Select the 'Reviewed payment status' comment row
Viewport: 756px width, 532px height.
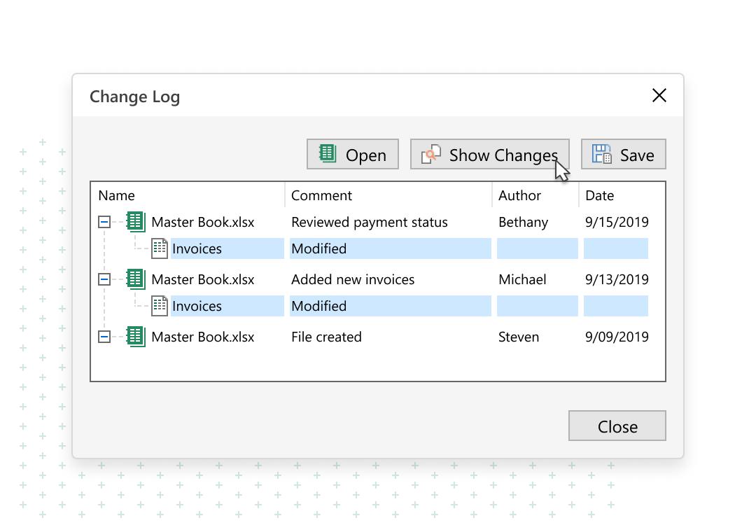tap(369, 223)
